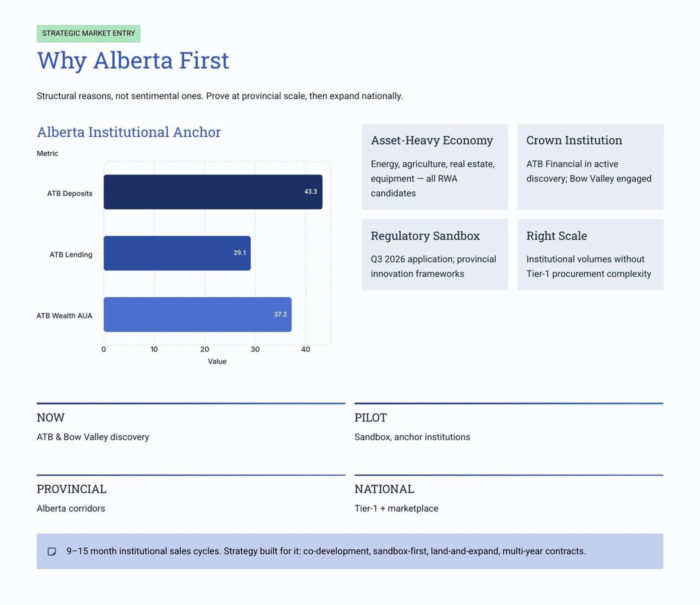Click the ATB Deposits bar in the chart

(x=213, y=192)
